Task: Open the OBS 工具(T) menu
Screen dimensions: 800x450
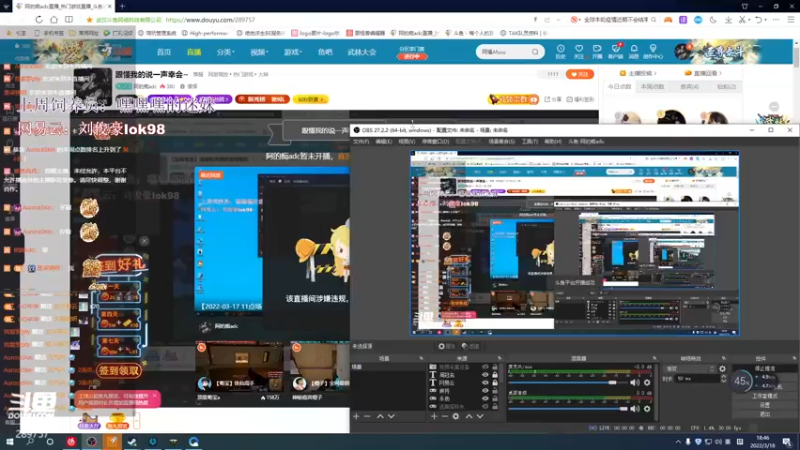Action: point(530,141)
